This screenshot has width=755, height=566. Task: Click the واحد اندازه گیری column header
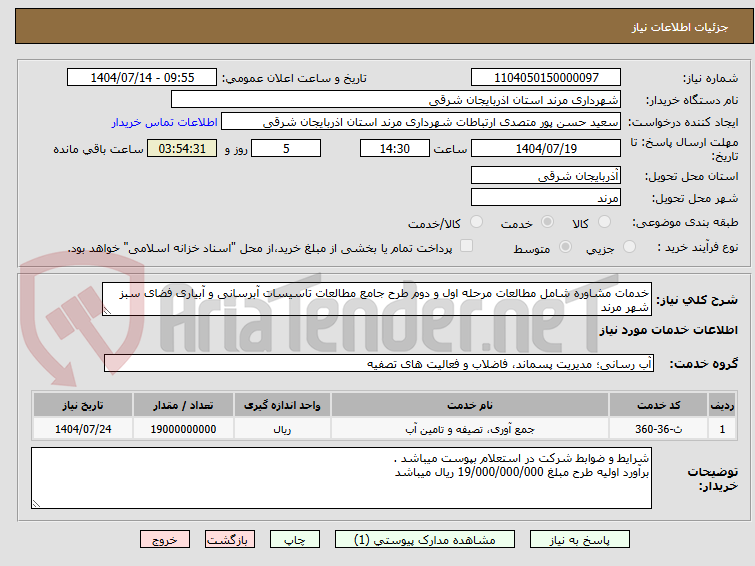[282, 405]
